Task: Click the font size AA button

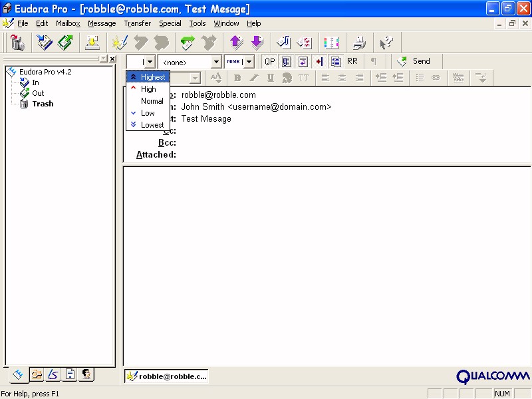Action: point(215,78)
